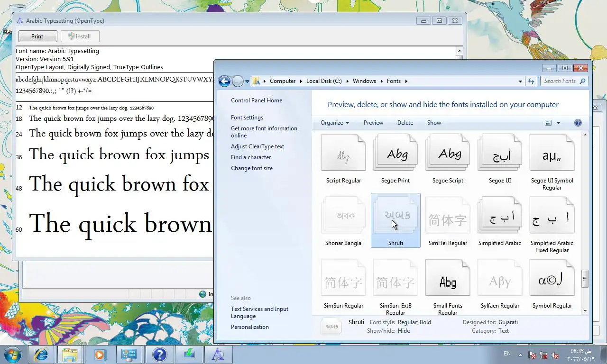Click the Fonts list scroll down arrow
The width and height of the screenshot is (607, 364).
pos(585,311)
